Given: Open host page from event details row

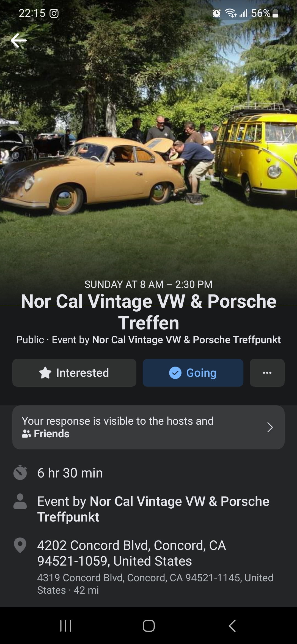Looking at the screenshot, I should pyautogui.click(x=153, y=509).
